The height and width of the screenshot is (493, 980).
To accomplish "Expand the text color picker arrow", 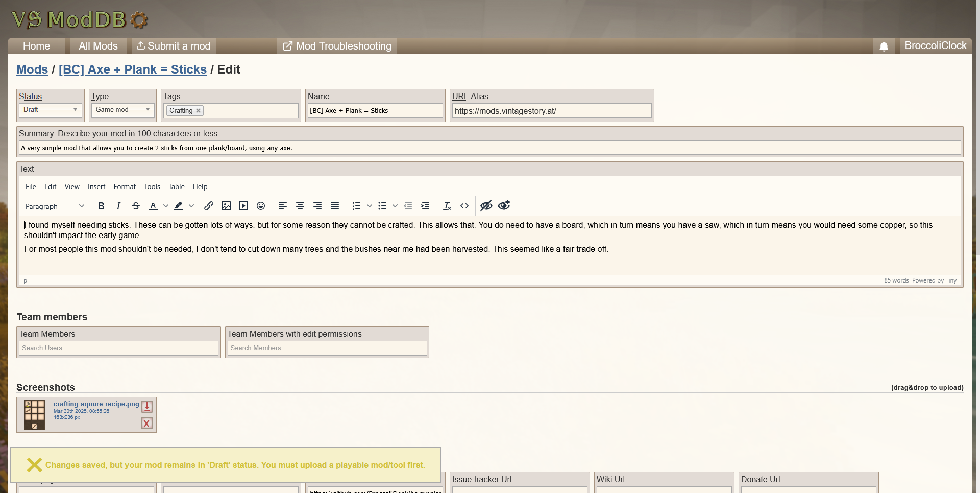I will (x=166, y=206).
